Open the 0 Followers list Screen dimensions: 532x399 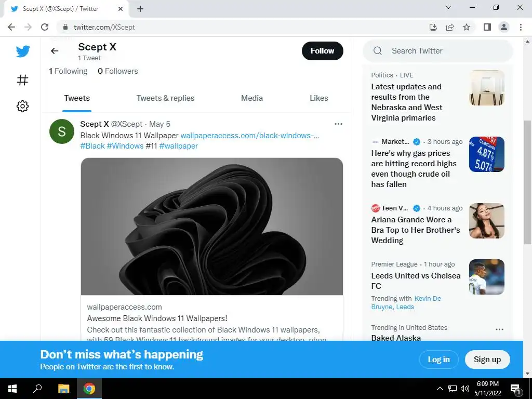pyautogui.click(x=118, y=71)
